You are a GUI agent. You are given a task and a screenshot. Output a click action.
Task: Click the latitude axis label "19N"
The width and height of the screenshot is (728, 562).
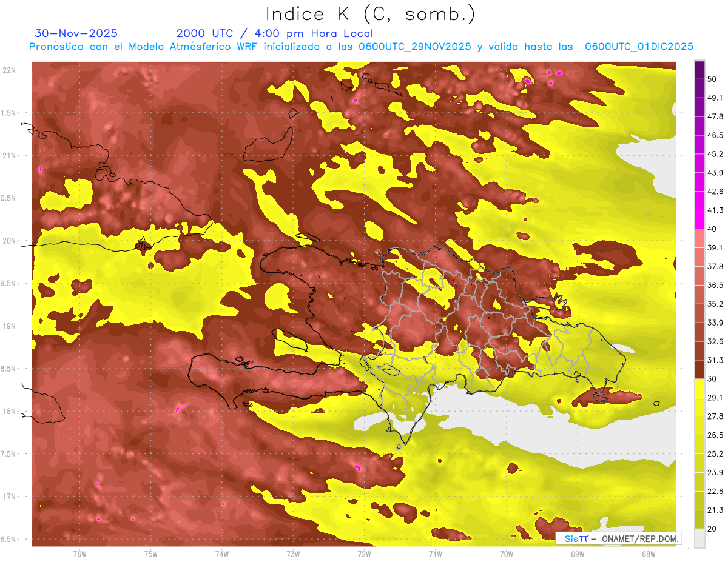click(9, 326)
